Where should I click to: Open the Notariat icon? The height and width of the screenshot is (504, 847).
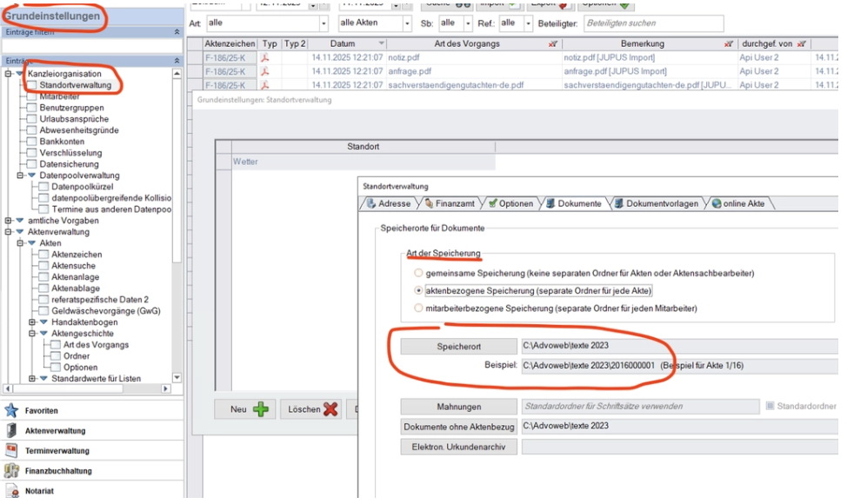(x=11, y=490)
